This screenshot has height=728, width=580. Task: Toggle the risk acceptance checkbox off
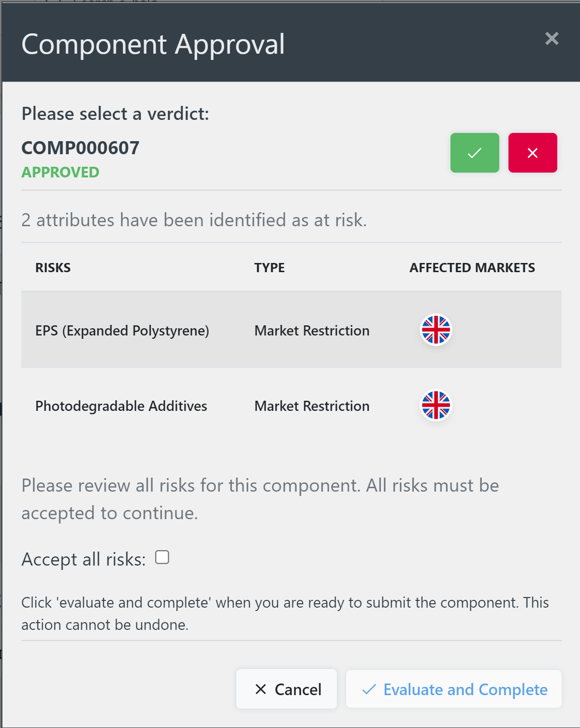click(x=162, y=557)
